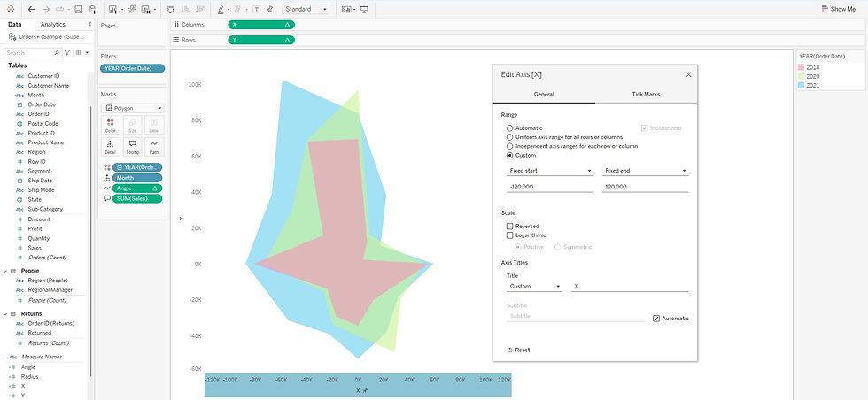Click the Tableau logo start icon
868x400 pixels.
[x=11, y=9]
